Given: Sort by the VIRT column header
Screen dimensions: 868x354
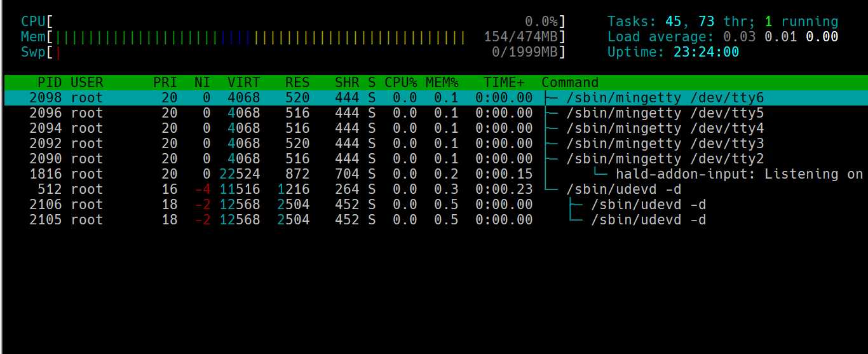Looking at the screenshot, I should [244, 83].
